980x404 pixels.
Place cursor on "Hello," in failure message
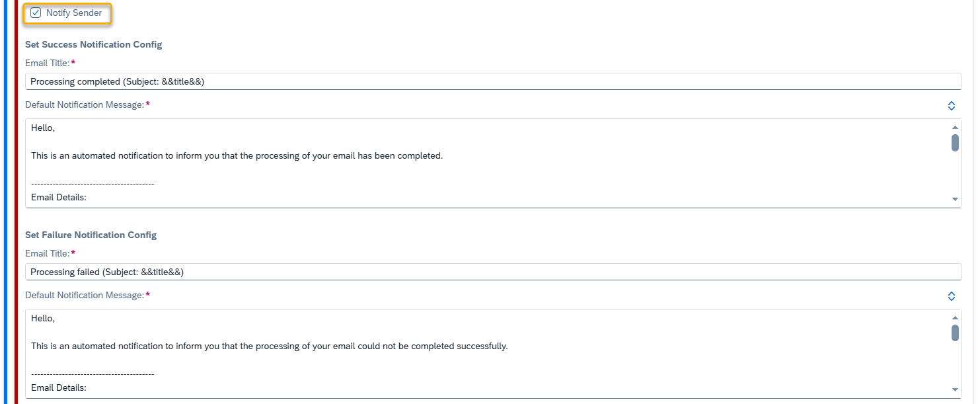(43, 319)
